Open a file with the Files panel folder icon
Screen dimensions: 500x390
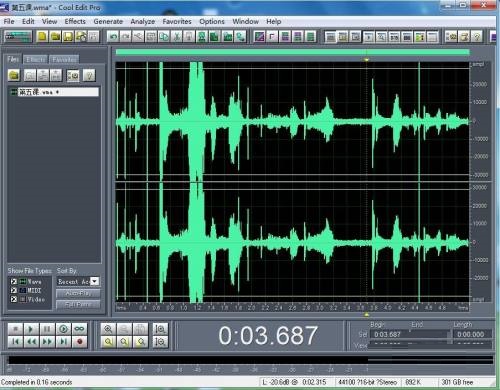14,75
